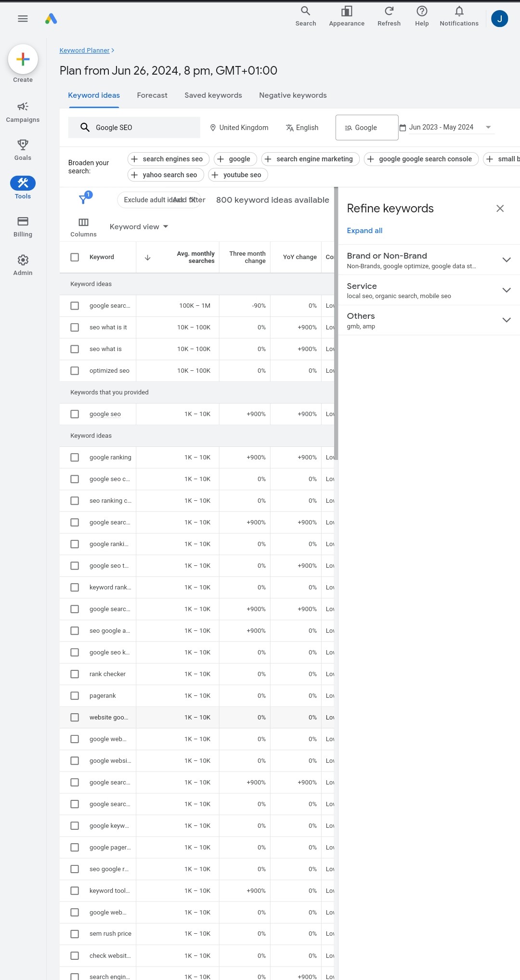Add 'yahoo search seo' chip

click(x=166, y=175)
